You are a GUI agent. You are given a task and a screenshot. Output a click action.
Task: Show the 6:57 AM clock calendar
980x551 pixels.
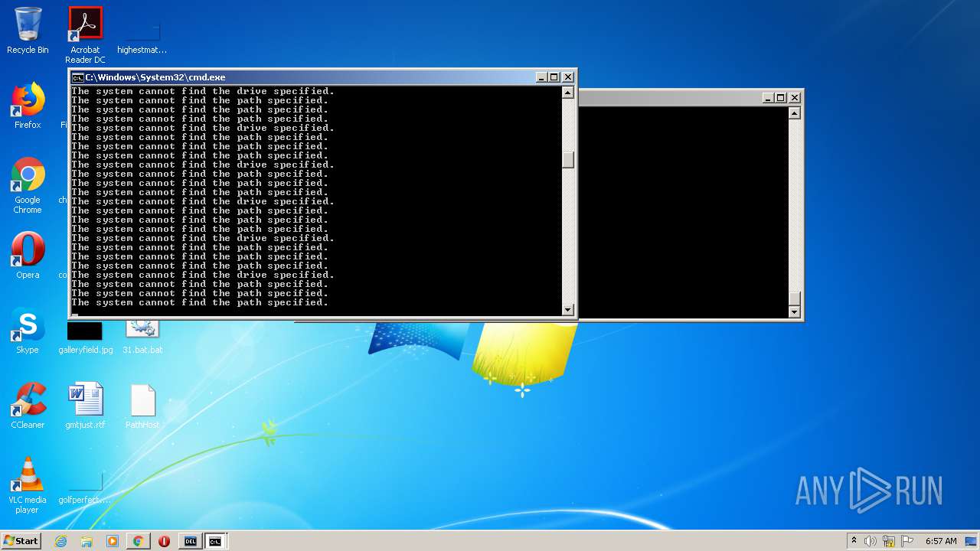click(941, 541)
